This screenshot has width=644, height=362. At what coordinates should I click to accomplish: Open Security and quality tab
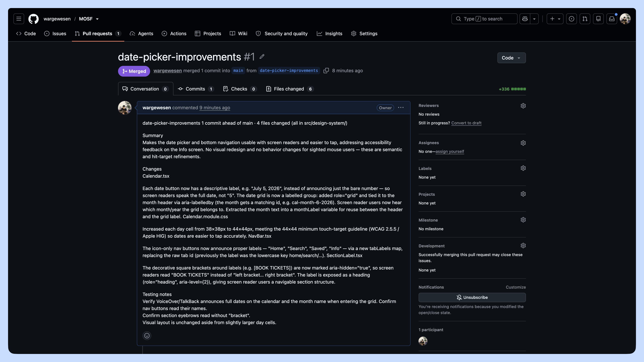click(x=282, y=34)
